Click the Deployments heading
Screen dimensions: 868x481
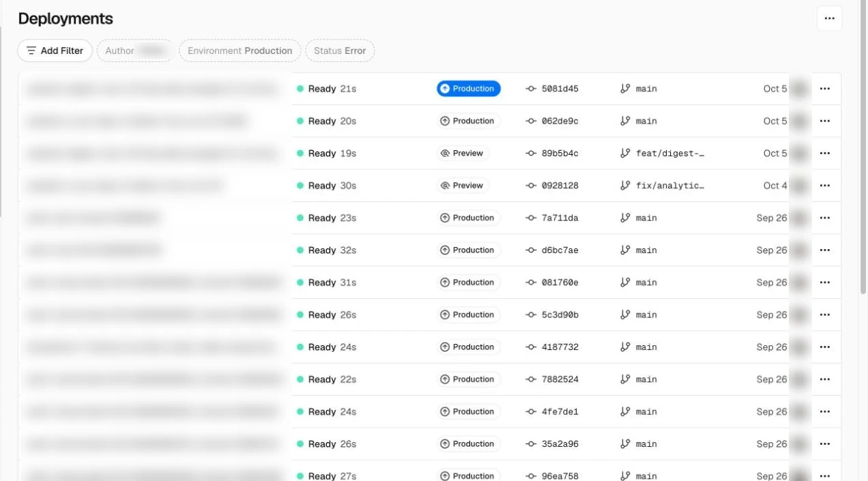click(x=66, y=18)
